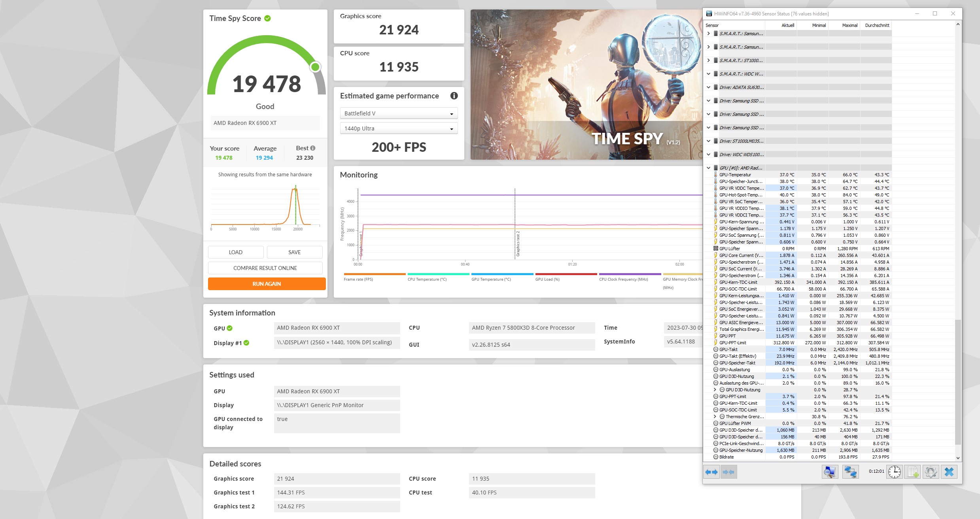This screenshot has width=980, height=519.
Task: Click the document with green plus logging icon
Action: pyautogui.click(x=913, y=472)
